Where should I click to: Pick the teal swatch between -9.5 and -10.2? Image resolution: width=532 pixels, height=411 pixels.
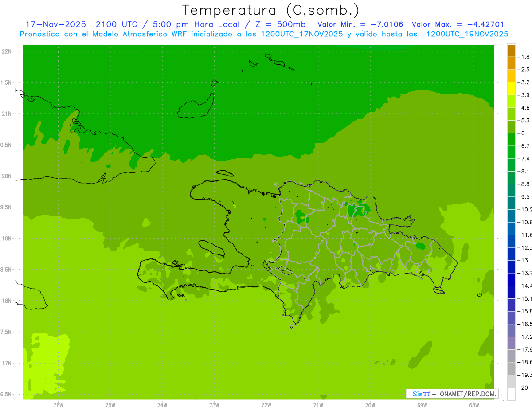click(x=511, y=203)
